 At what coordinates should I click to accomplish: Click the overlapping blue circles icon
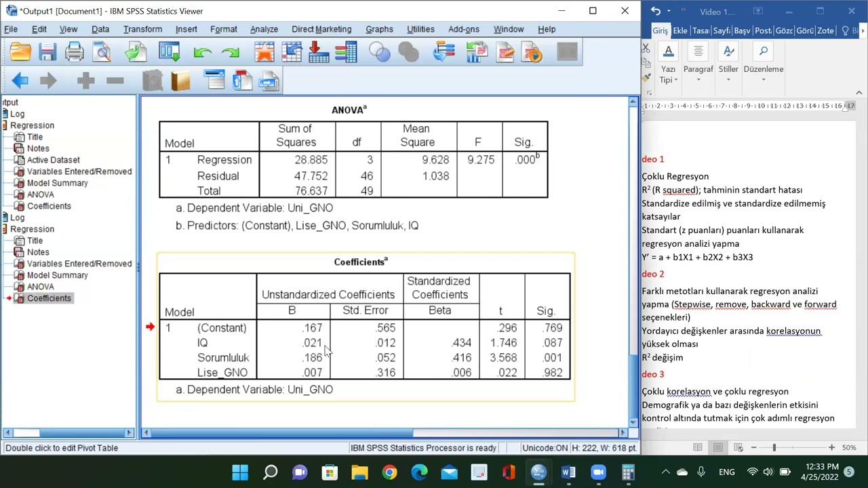click(x=380, y=52)
